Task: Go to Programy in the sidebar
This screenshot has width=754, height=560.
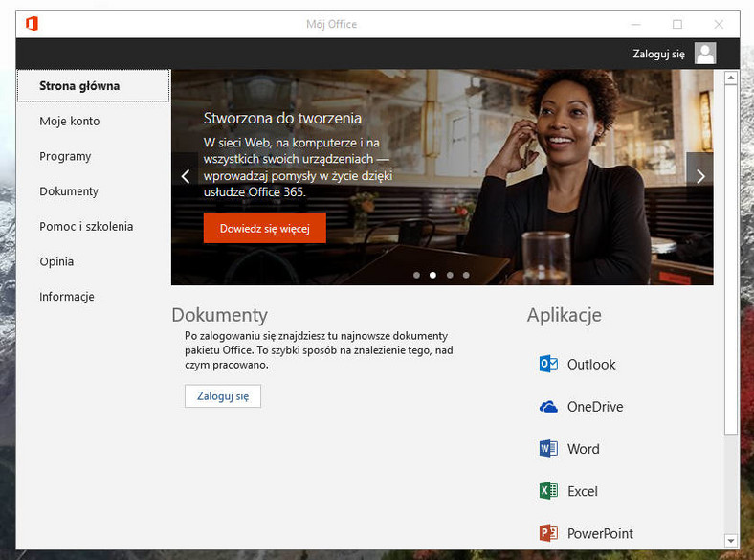Action: (65, 156)
